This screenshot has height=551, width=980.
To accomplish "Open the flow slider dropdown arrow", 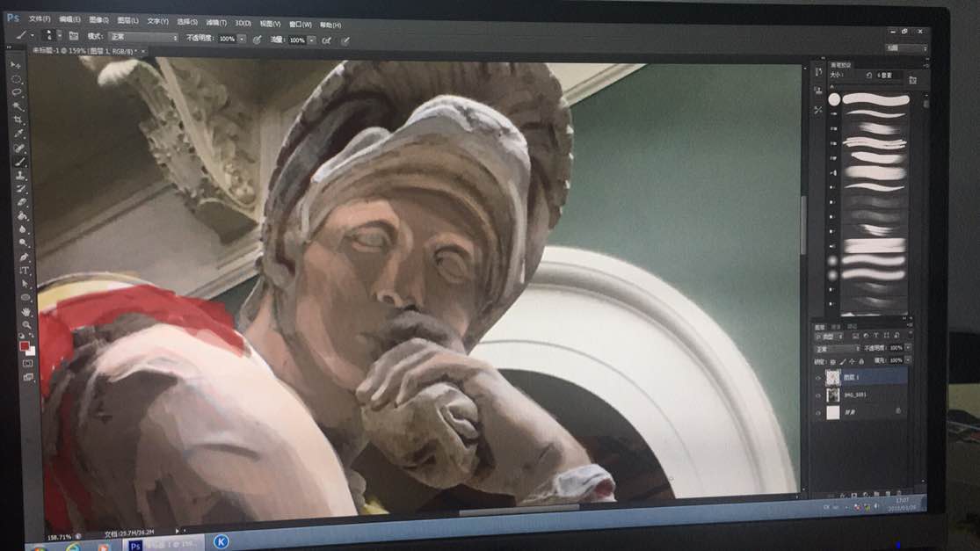I will pyautogui.click(x=311, y=40).
